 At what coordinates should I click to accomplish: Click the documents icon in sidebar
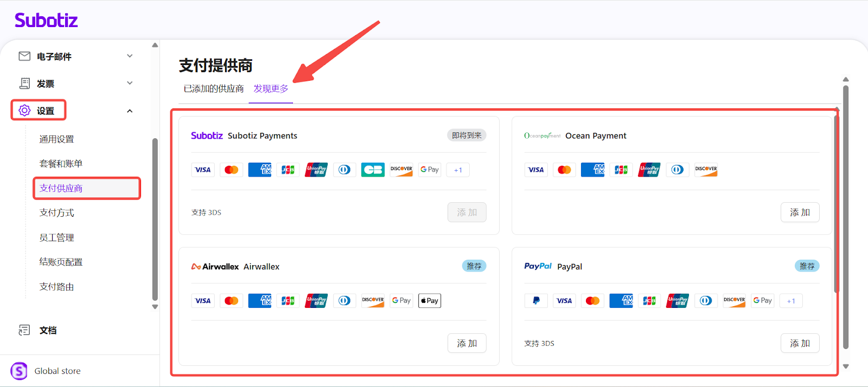pyautogui.click(x=24, y=330)
